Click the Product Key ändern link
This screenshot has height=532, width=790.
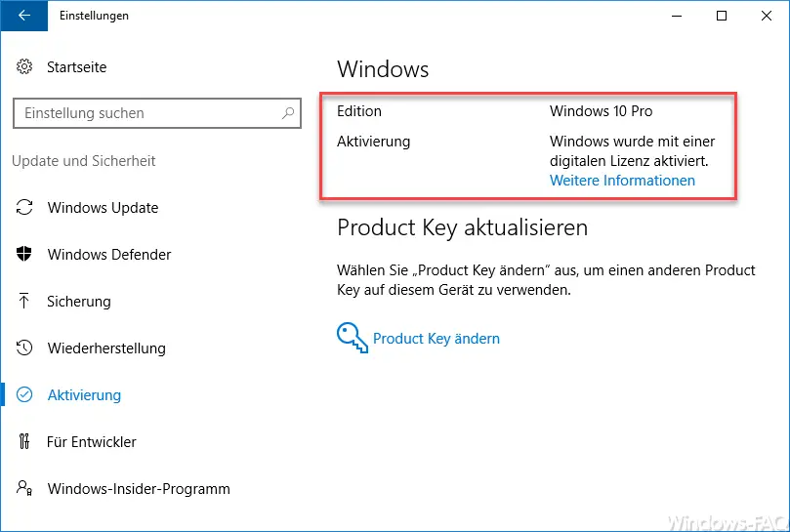pos(437,339)
